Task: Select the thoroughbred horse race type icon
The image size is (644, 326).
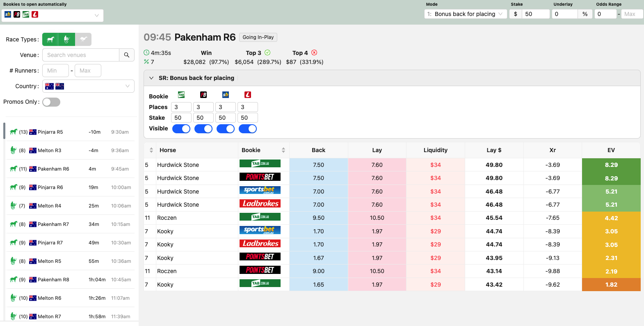Action: [50, 39]
